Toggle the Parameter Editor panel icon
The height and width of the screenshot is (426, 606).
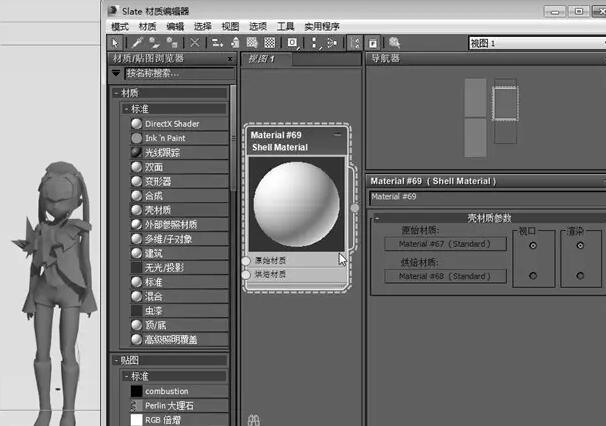point(373,43)
